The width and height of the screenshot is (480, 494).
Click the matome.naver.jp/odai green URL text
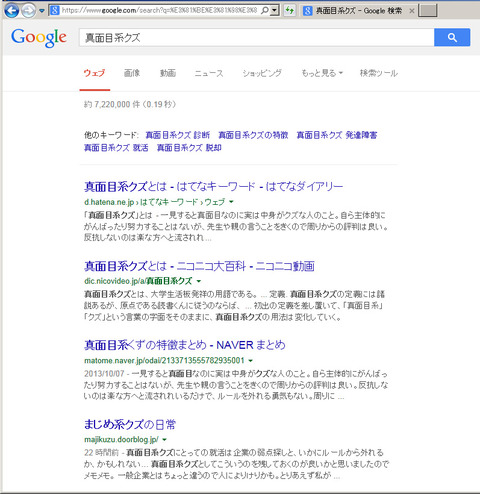[164, 360]
